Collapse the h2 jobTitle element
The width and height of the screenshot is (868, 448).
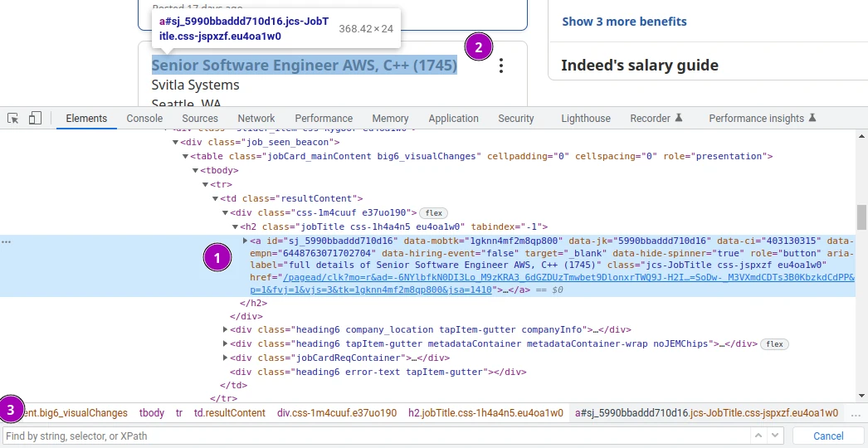[x=235, y=226]
